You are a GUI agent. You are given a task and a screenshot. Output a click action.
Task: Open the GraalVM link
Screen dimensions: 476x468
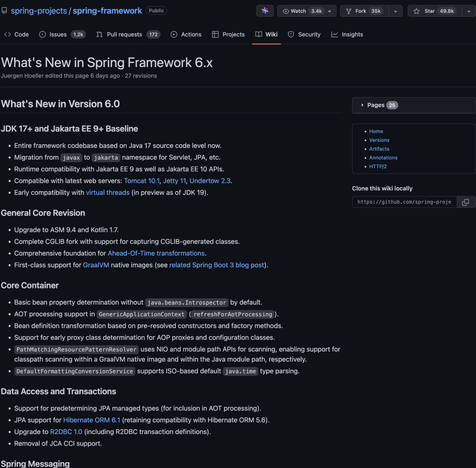click(96, 265)
